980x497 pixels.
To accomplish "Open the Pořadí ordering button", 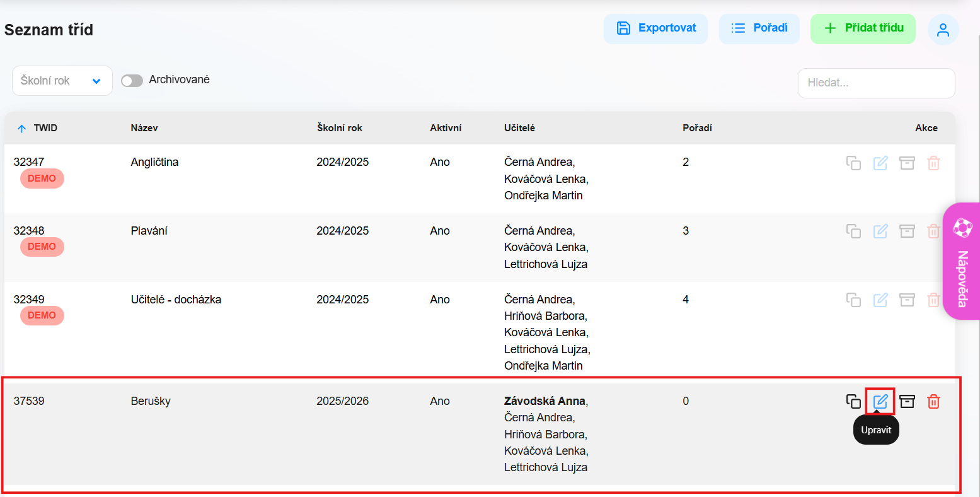I will click(x=759, y=28).
